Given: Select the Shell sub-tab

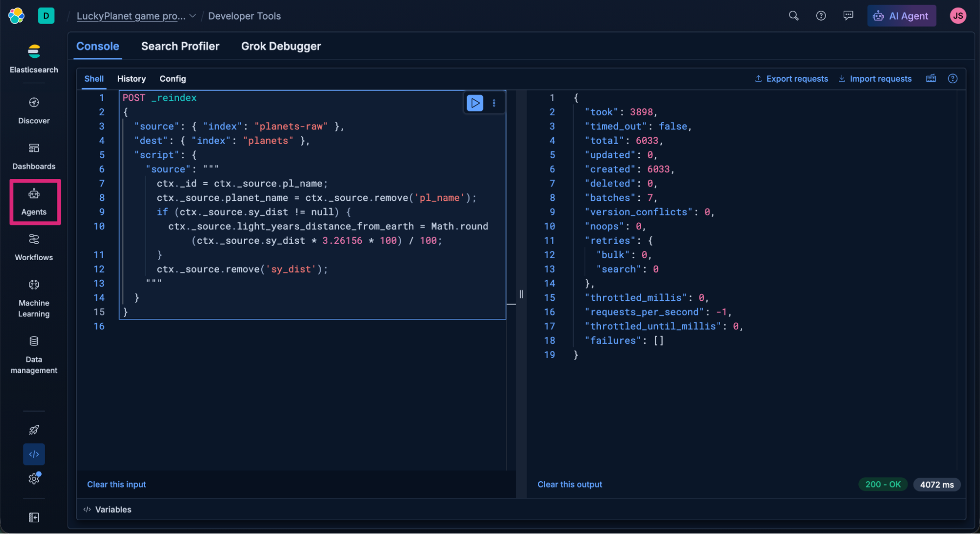Looking at the screenshot, I should pos(94,78).
